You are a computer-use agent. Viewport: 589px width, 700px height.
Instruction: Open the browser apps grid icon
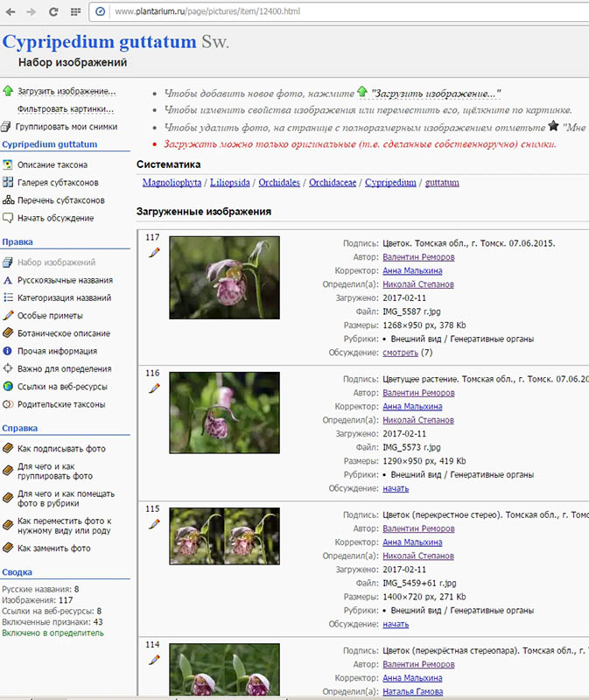click(74, 12)
